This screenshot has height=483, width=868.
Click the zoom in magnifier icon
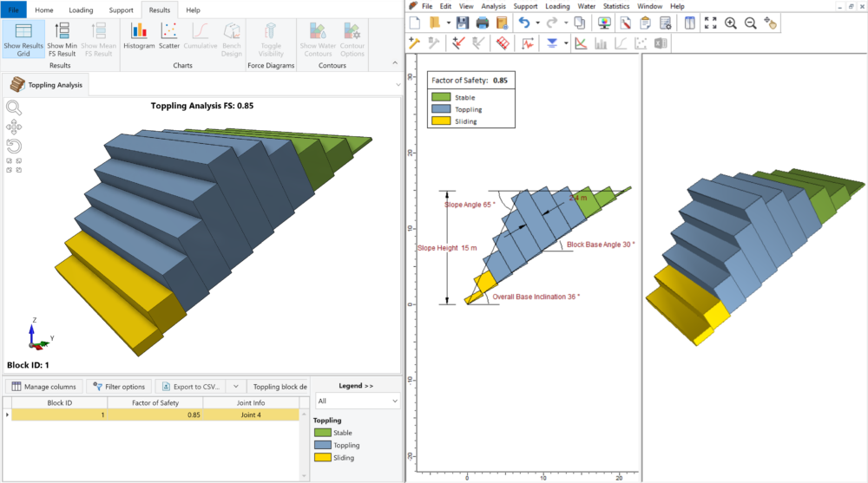[x=730, y=23]
